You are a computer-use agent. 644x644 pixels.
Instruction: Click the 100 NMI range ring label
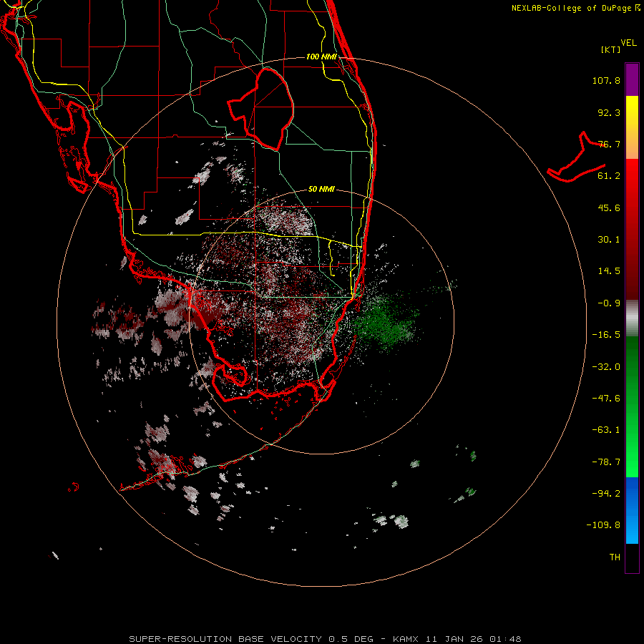click(x=321, y=57)
